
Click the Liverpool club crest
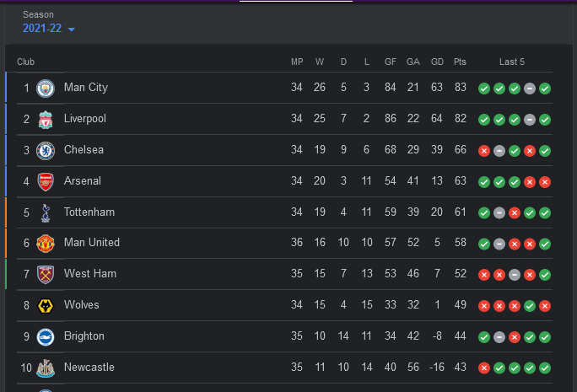click(46, 120)
